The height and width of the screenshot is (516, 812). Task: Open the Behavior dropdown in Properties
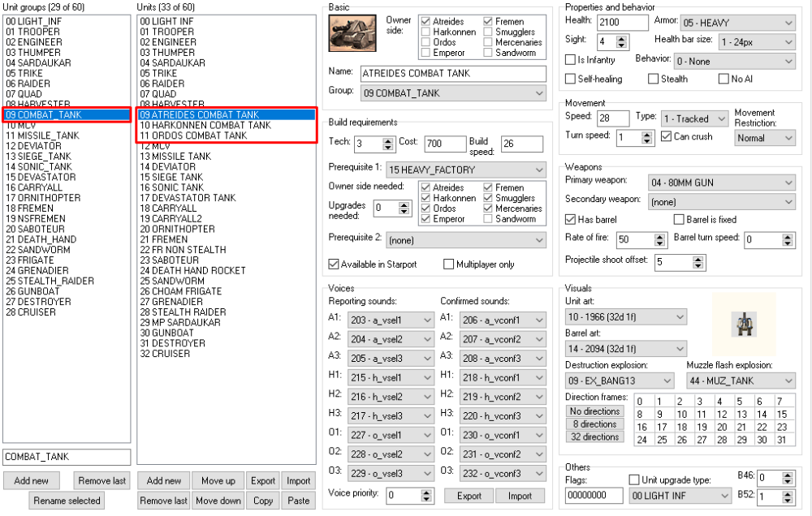pos(734,61)
